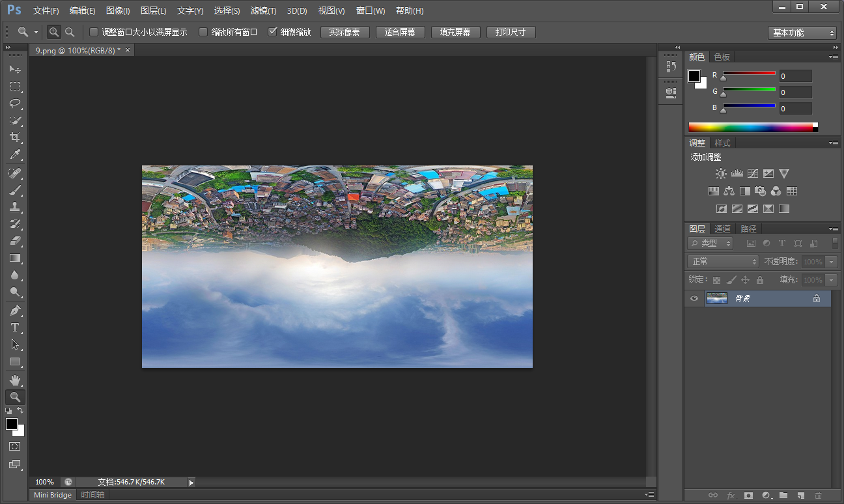Add a Levels adjustment
Screen dimensions: 844x504
point(737,174)
